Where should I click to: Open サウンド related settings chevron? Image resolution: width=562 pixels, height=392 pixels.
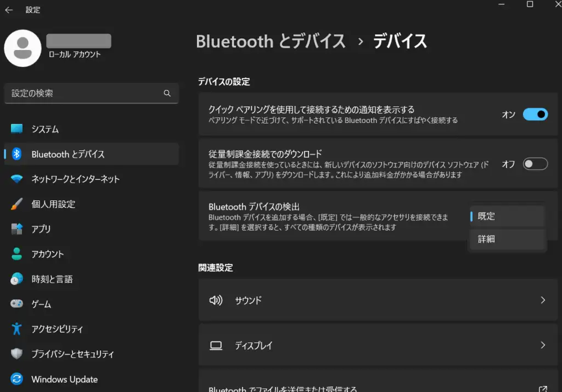pos(543,300)
